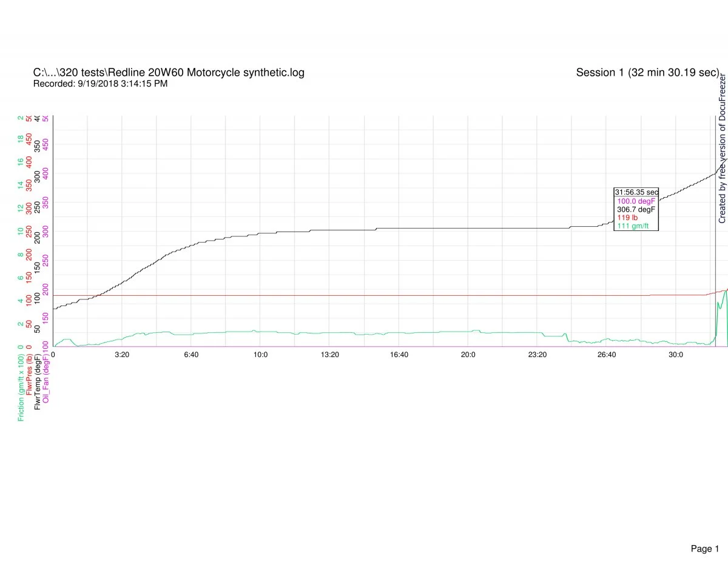Viewport: 728px width, 562px height.
Task: Select the 30:0 time axis tick
Action: 675,355
